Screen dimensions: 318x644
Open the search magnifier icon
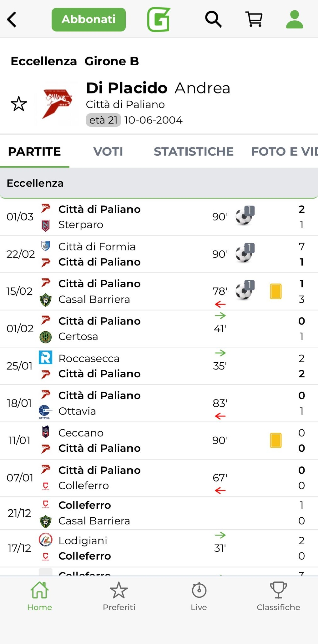click(x=213, y=19)
